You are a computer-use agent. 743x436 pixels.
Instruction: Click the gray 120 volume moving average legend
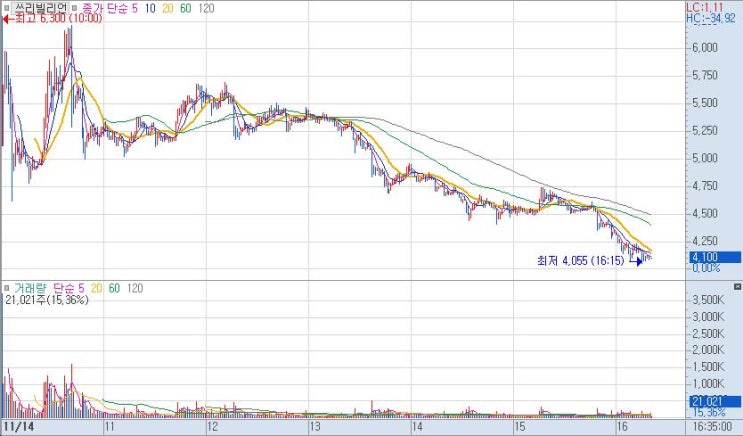(135, 288)
